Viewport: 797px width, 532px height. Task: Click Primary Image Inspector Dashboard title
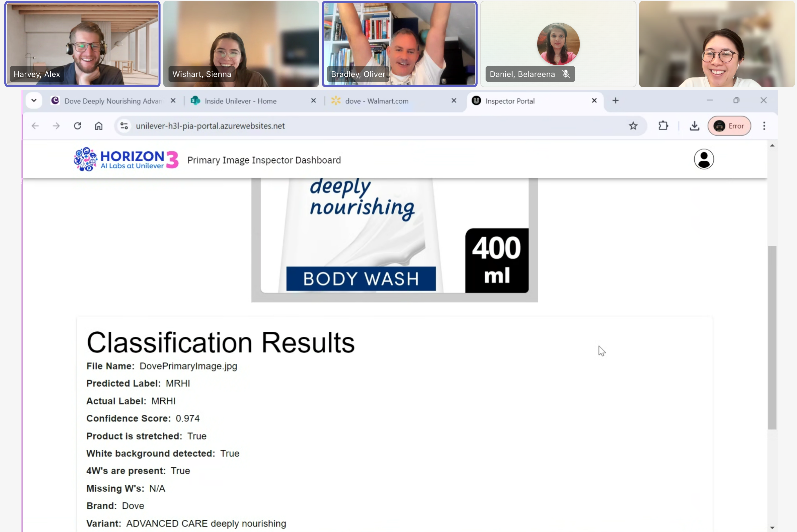click(264, 160)
